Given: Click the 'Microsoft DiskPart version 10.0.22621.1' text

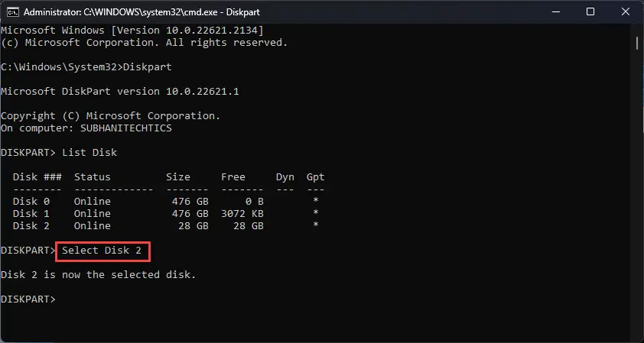Looking at the screenshot, I should 120,92.
